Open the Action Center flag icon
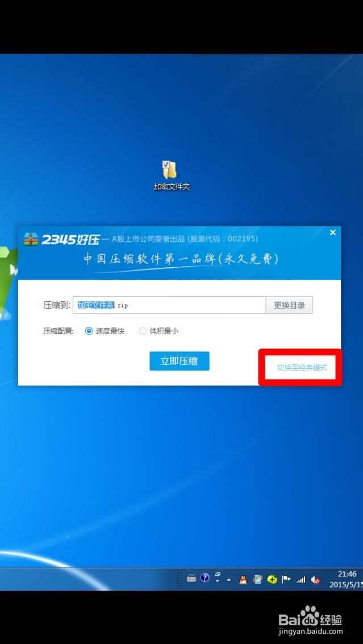 (x=286, y=579)
